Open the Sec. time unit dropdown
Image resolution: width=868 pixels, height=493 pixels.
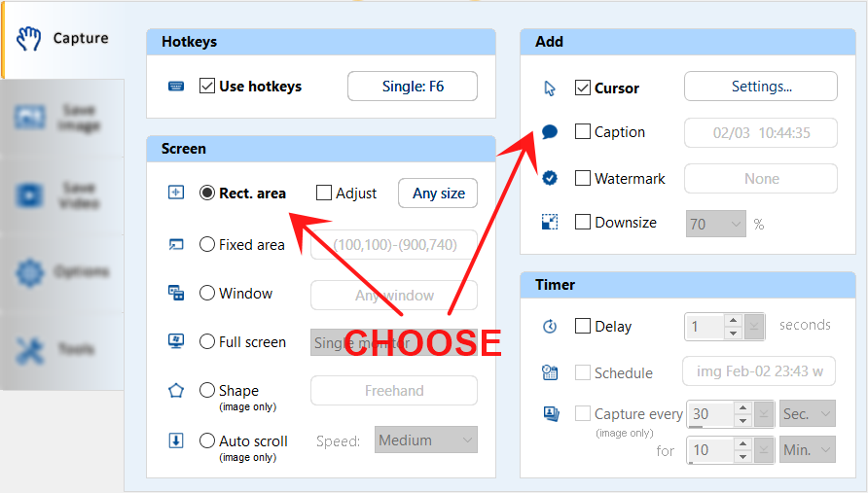[x=808, y=414]
